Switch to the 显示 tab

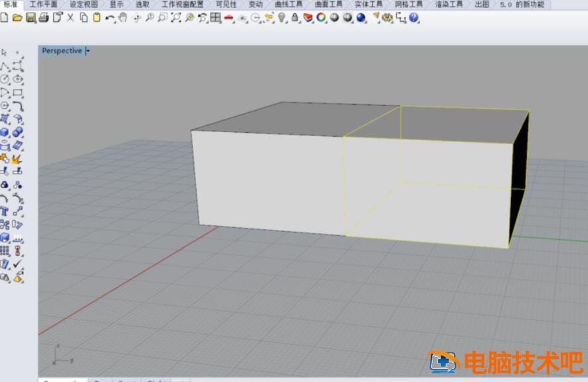[x=117, y=5]
